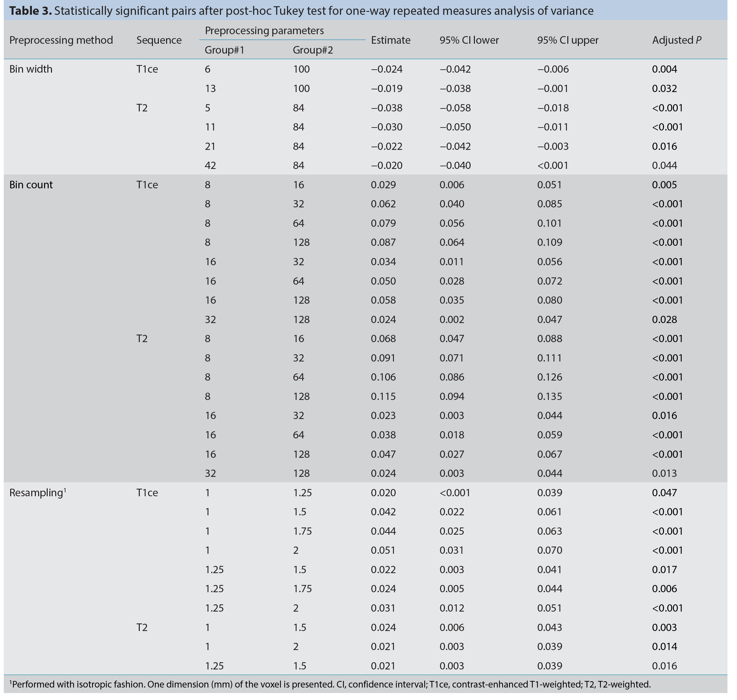This screenshot has width=737, height=700.
Task: Select the adjusted P value 0.032
Action: pyautogui.click(x=665, y=88)
